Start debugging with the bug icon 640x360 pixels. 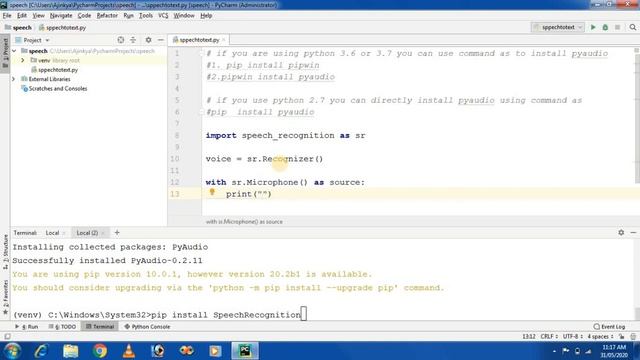[605, 27]
